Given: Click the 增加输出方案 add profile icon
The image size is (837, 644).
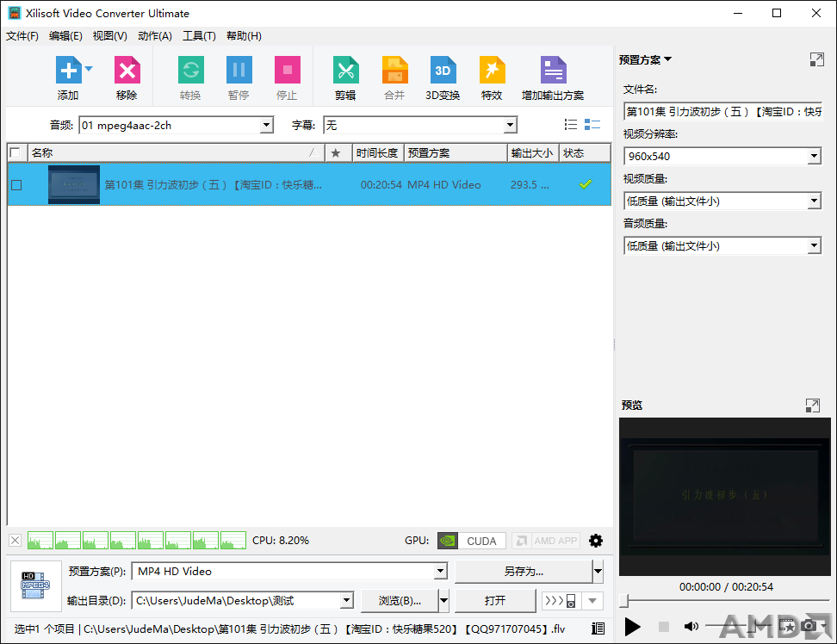Looking at the screenshot, I should pyautogui.click(x=553, y=70).
